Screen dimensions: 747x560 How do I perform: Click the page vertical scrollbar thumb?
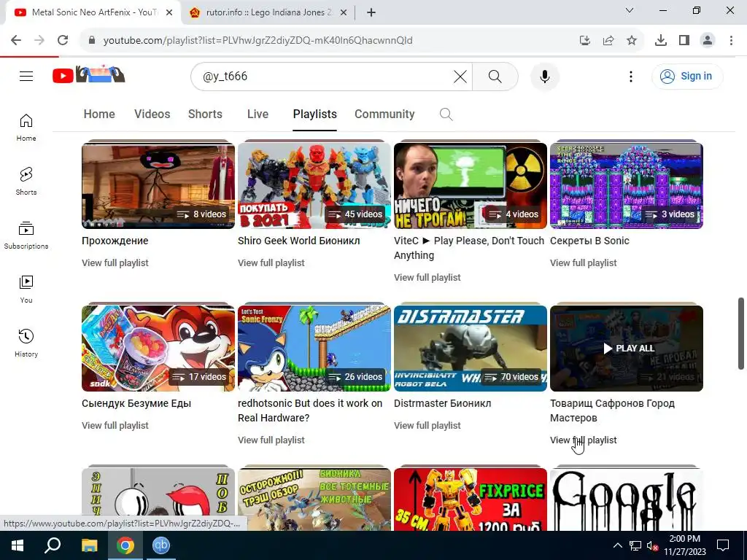click(741, 333)
